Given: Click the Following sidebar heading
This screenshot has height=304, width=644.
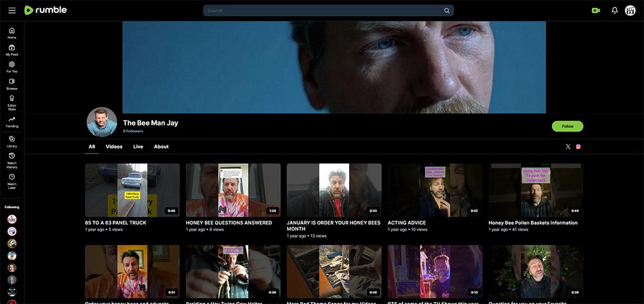Looking at the screenshot, I should 12,207.
